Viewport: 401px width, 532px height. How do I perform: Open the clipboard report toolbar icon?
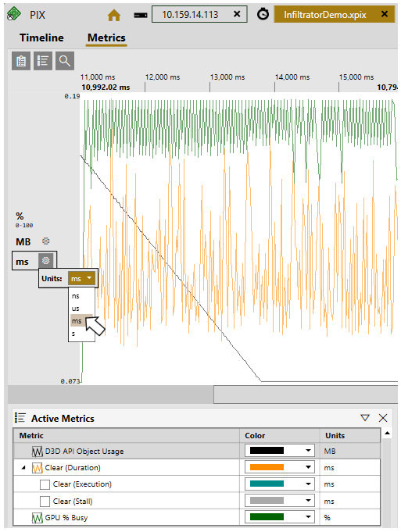(21, 61)
